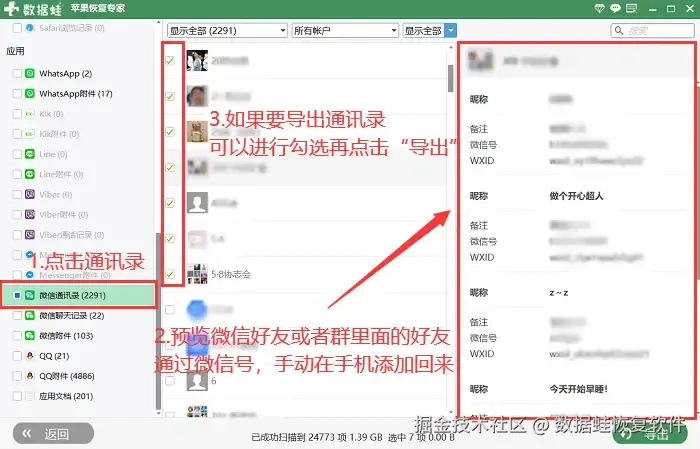Click nickname value 今天开始早睡!
The width and height of the screenshot is (700, 449).
tap(578, 389)
